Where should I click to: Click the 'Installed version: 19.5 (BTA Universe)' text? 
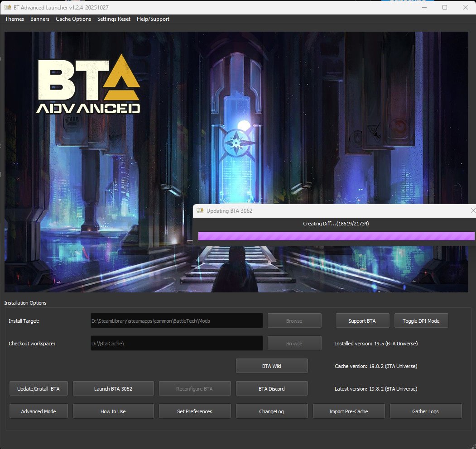[x=376, y=344]
